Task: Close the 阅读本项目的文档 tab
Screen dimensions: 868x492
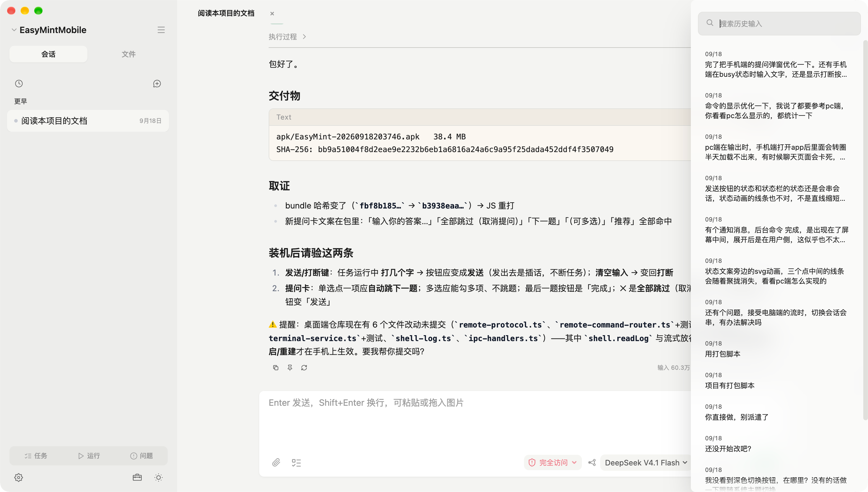Action: (x=272, y=14)
